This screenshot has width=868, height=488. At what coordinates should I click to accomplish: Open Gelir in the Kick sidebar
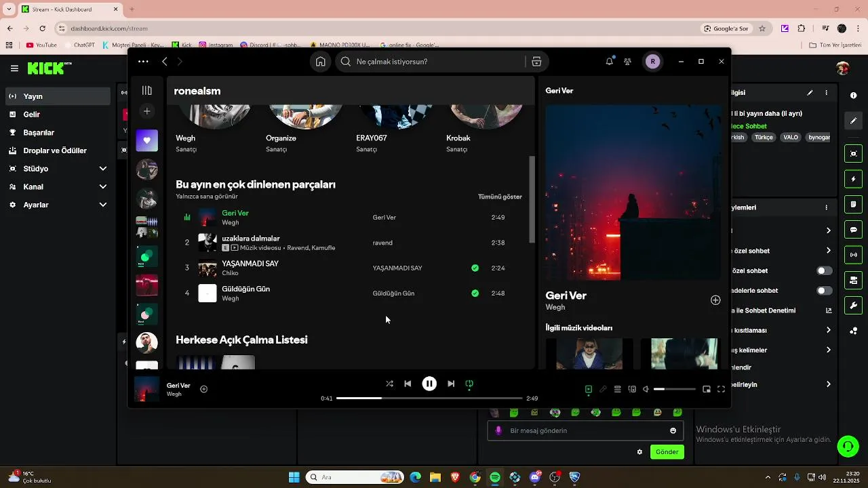57,115
